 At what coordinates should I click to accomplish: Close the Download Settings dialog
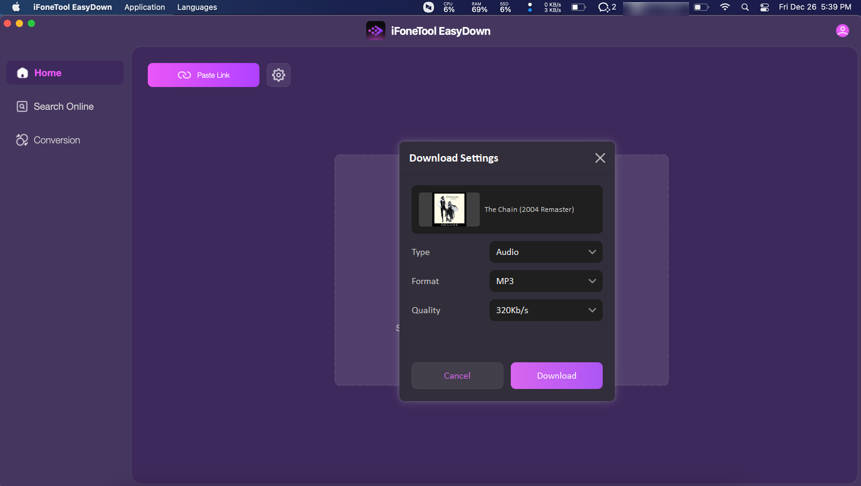pos(600,158)
